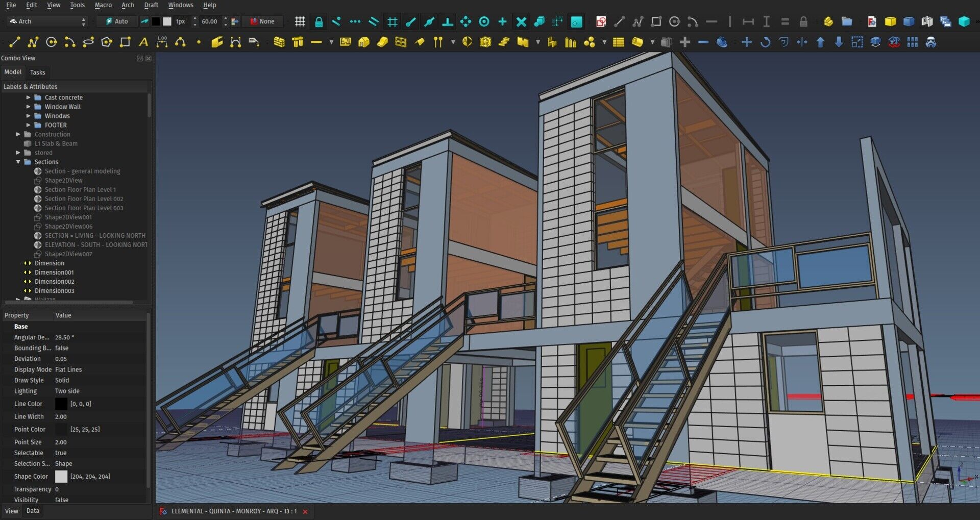Toggle snap to intersection X icon
The width and height of the screenshot is (980, 520).
click(521, 21)
